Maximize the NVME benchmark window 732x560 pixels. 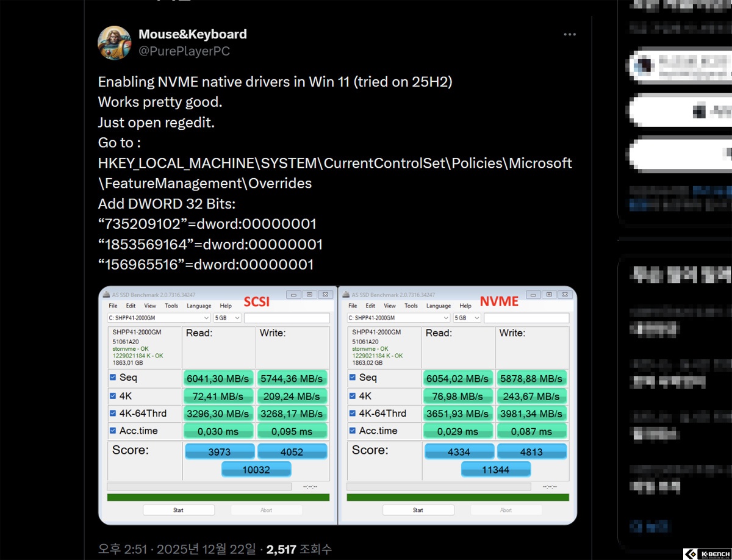pos(550,294)
